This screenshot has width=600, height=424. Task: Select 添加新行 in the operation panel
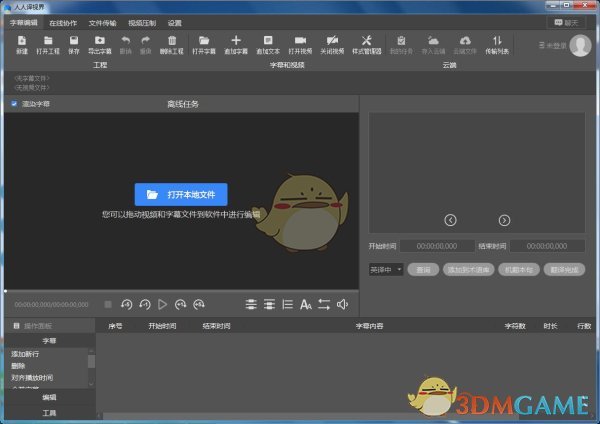[x=26, y=354]
